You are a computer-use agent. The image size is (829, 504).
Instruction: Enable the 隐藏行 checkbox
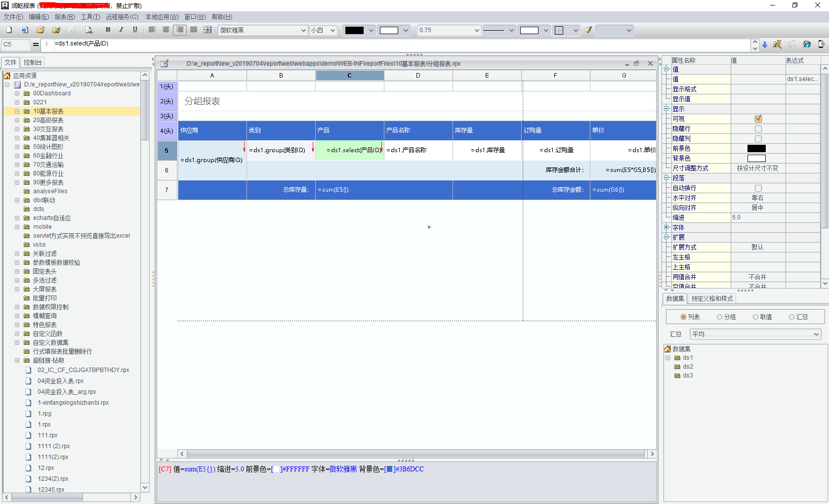pyautogui.click(x=758, y=129)
